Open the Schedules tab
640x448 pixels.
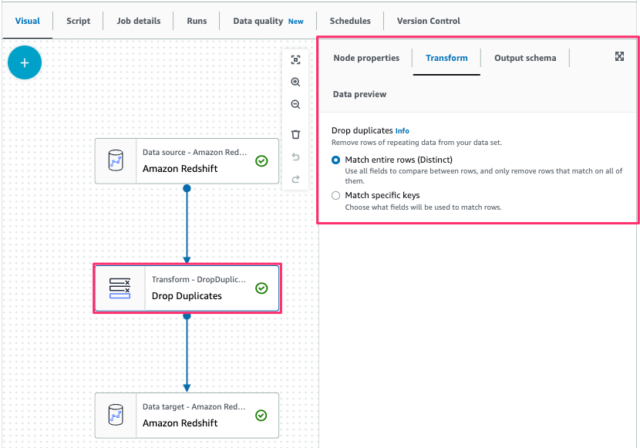tap(350, 21)
